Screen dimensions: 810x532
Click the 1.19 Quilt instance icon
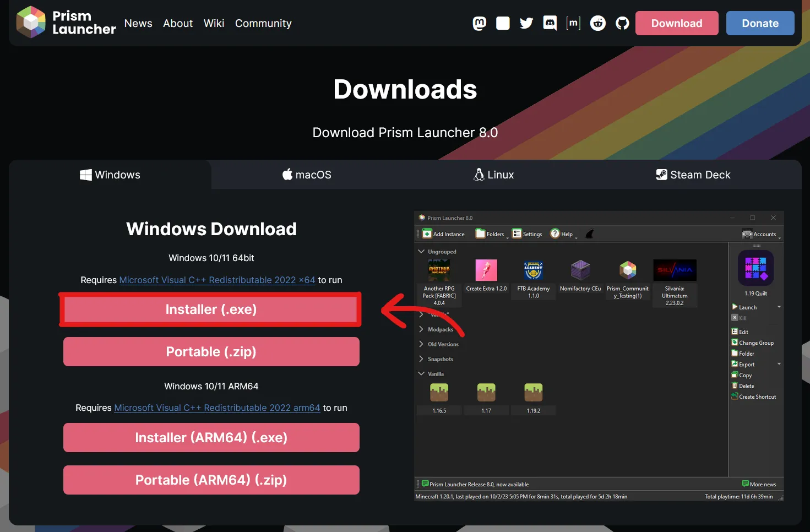coord(756,268)
